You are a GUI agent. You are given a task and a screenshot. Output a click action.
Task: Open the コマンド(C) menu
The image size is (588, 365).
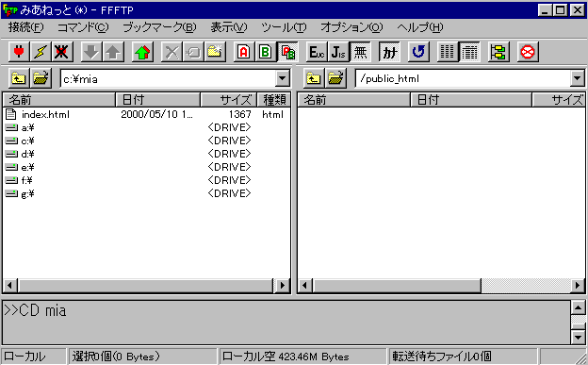[83, 27]
